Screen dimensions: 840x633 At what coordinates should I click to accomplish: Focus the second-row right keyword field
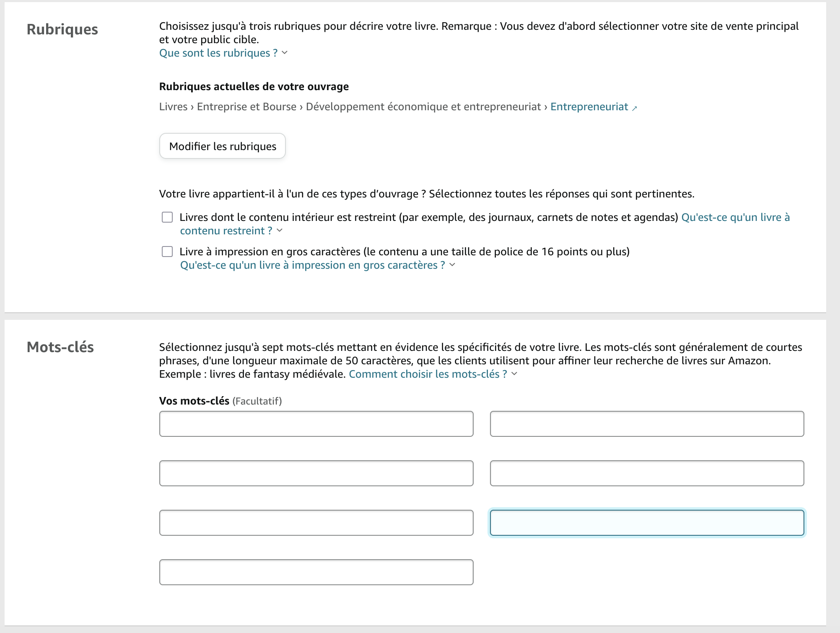(646, 473)
